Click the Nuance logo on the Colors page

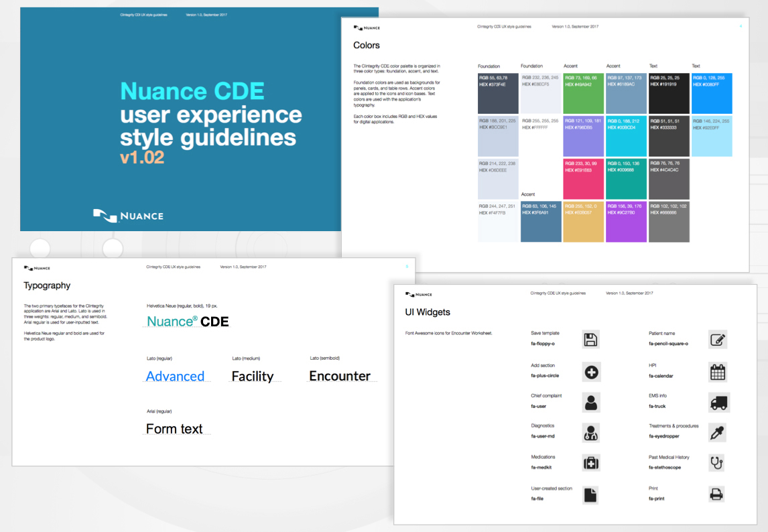[x=367, y=28]
